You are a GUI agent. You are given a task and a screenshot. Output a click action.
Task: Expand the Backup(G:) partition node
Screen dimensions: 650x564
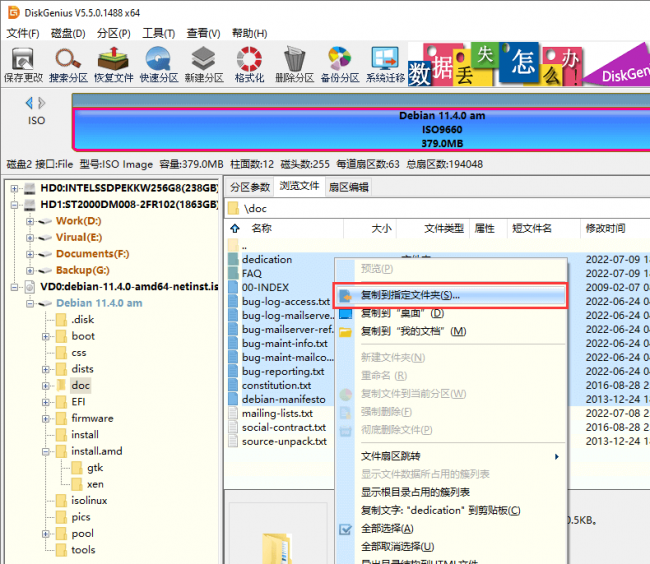pyautogui.click(x=30, y=271)
